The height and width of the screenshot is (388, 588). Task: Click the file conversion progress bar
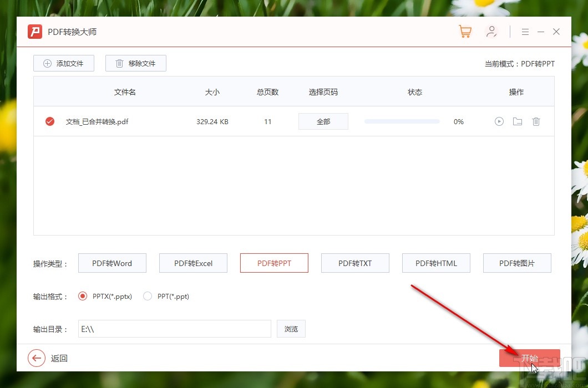click(402, 121)
